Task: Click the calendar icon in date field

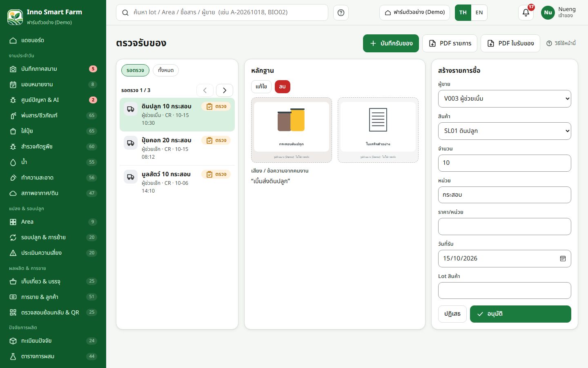Action: point(563,258)
